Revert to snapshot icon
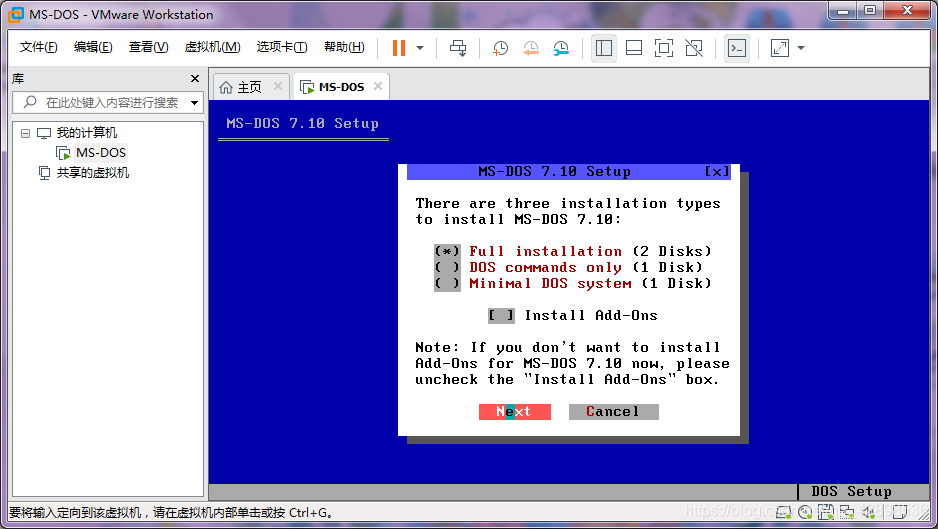 point(531,48)
